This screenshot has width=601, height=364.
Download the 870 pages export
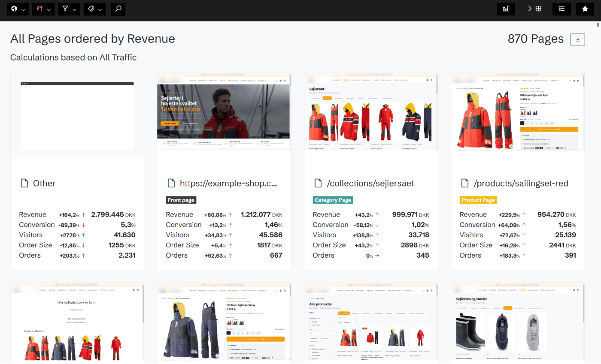(577, 39)
